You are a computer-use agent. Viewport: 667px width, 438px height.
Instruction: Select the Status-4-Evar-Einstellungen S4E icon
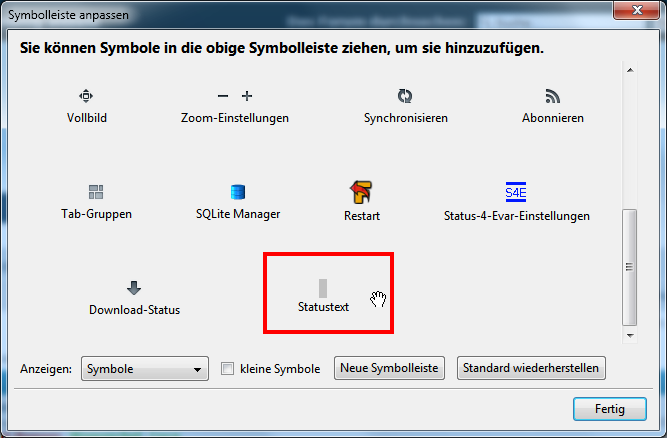pyautogui.click(x=516, y=191)
